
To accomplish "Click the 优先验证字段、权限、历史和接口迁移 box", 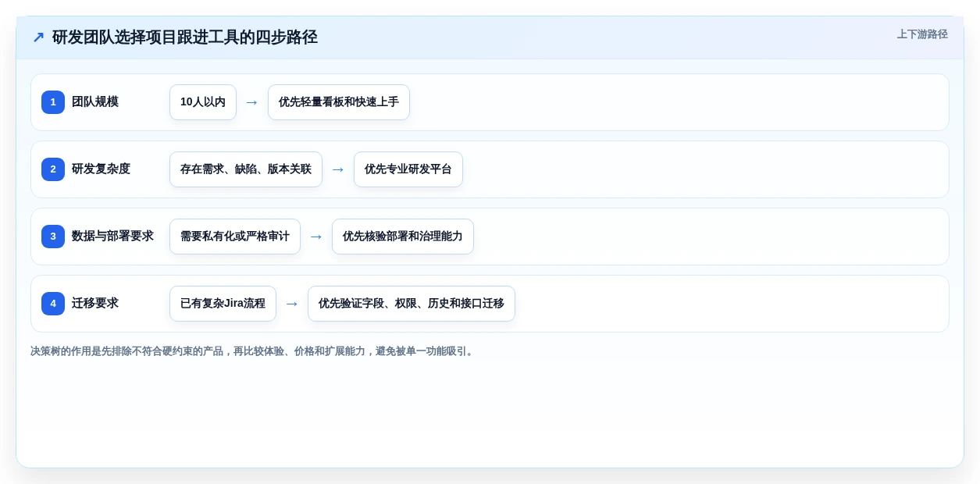I will click(412, 304).
